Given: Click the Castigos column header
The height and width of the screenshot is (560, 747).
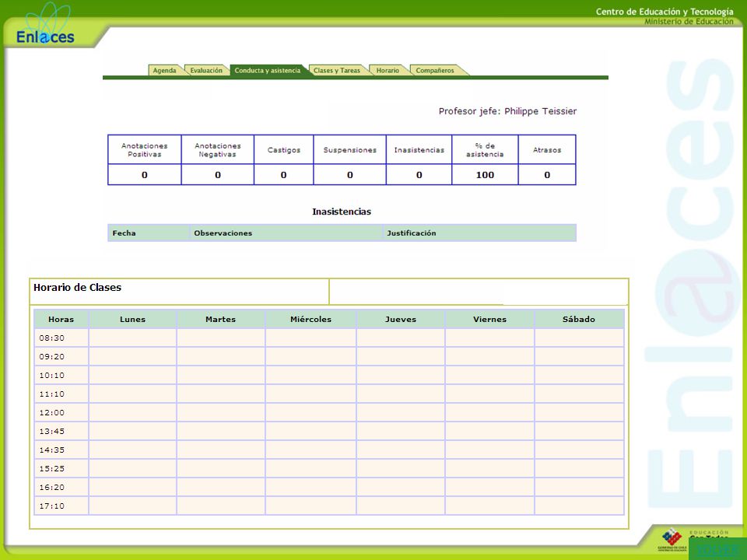Looking at the screenshot, I should tap(284, 149).
